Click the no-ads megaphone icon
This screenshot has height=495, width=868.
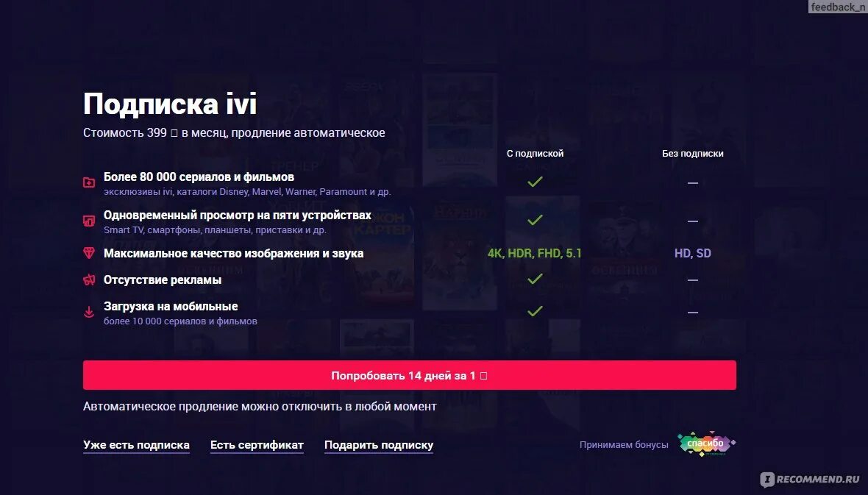88,279
